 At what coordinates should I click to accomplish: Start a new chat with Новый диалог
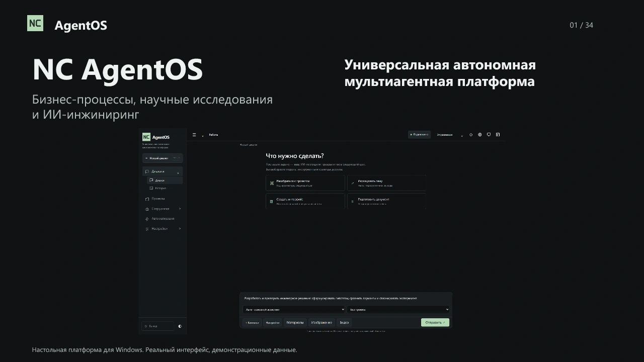163,158
